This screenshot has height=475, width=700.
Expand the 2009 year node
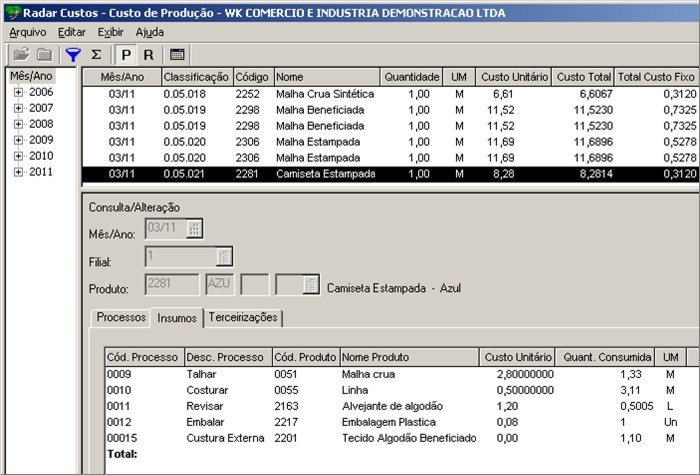point(18,140)
